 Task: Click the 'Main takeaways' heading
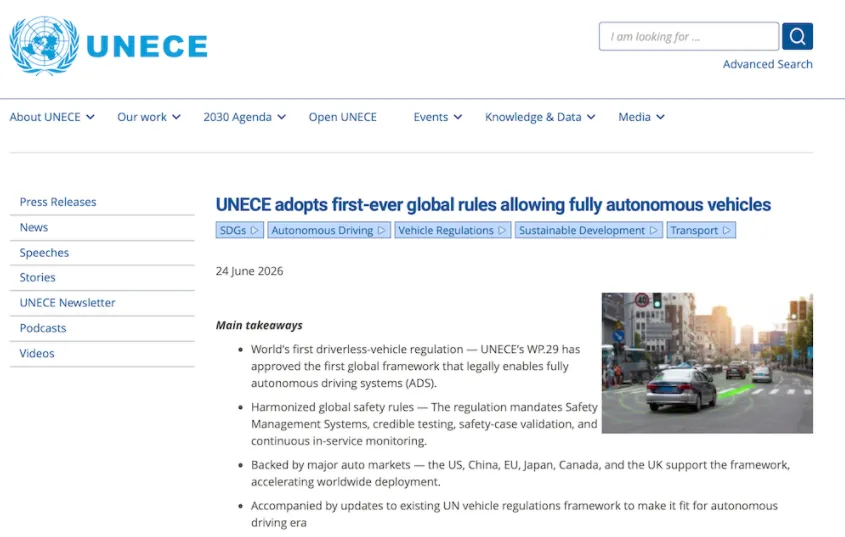[x=259, y=326]
